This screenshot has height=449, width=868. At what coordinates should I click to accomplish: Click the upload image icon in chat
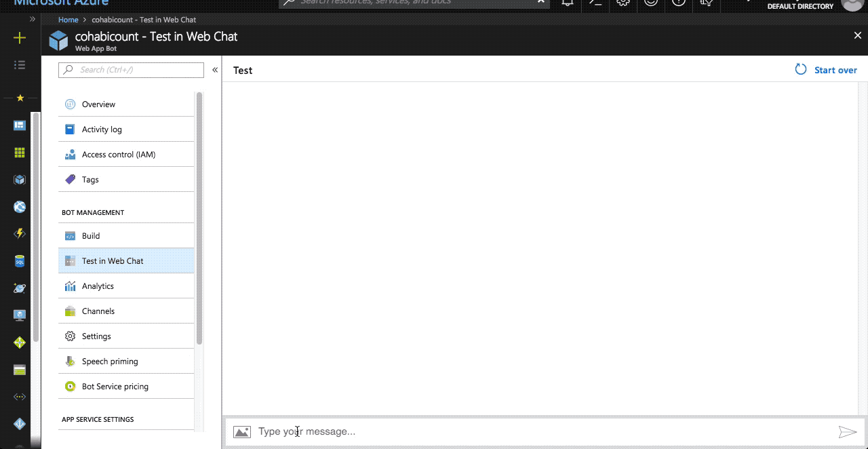[x=242, y=432]
